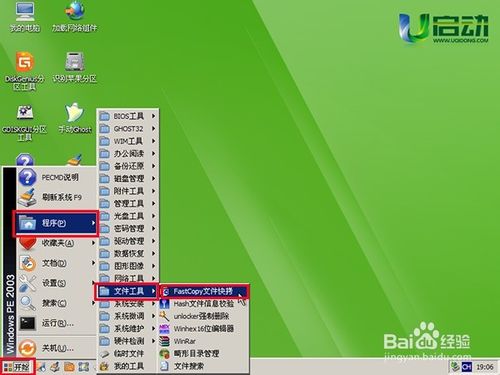Open 驱动管理 menu entry

click(x=128, y=241)
